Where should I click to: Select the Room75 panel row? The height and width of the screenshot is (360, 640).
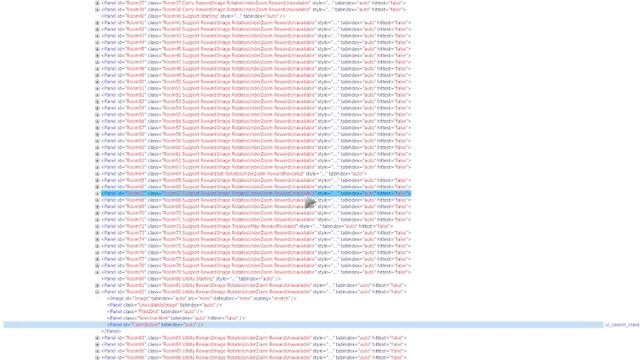click(x=256, y=246)
